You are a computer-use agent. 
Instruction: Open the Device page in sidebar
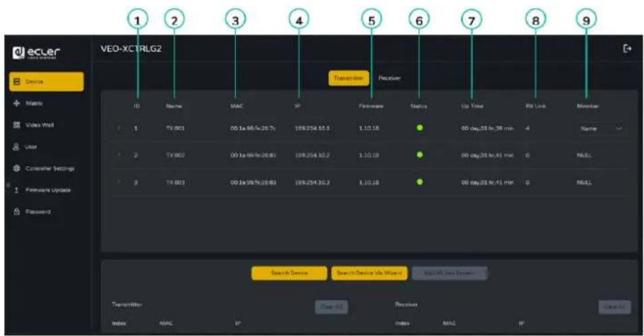tap(47, 82)
